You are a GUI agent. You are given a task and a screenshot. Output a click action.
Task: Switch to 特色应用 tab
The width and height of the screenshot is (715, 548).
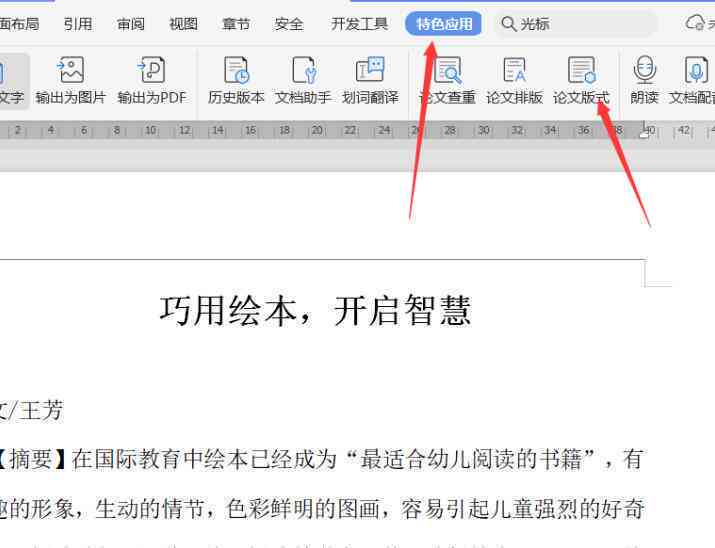coord(444,24)
